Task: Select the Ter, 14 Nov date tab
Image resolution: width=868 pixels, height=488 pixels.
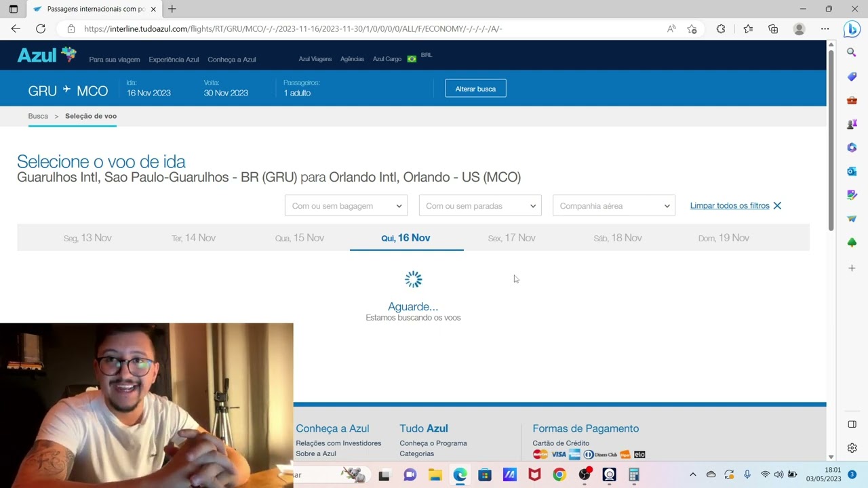Action: [x=193, y=238]
